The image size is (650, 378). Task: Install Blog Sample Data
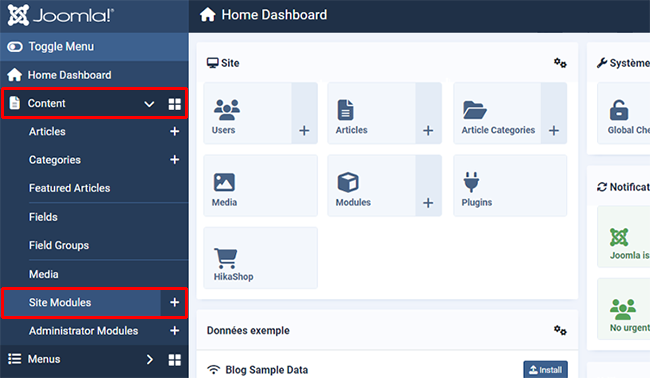[546, 369]
